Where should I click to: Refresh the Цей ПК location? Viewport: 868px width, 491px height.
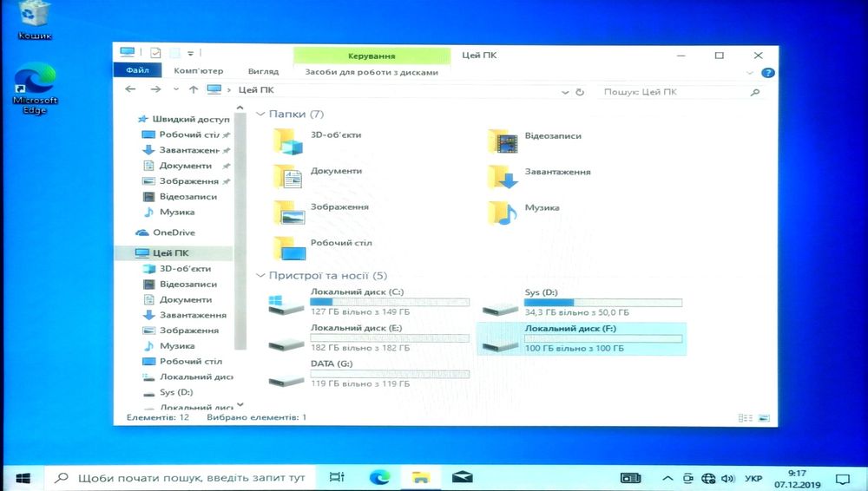[580, 92]
